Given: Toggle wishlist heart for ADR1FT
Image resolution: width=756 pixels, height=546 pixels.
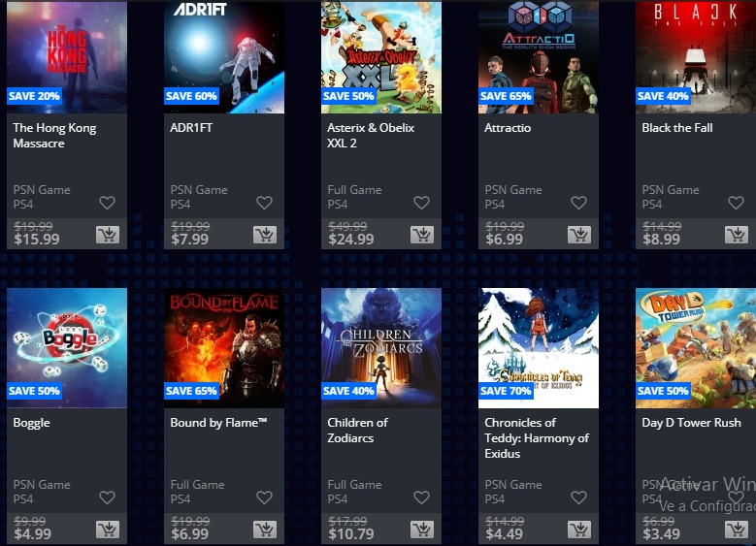Looking at the screenshot, I should 264,203.
